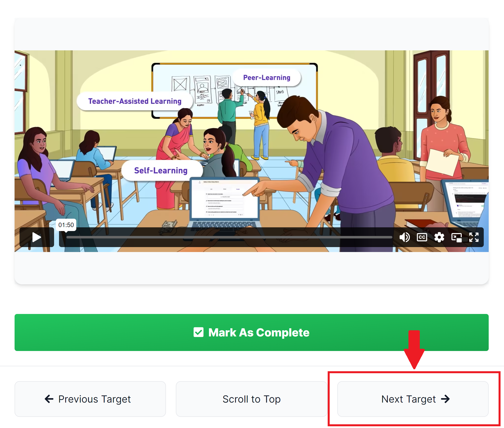Viewport: 504px width, 428px height.
Task: Click Scroll to Top button
Action: [251, 399]
